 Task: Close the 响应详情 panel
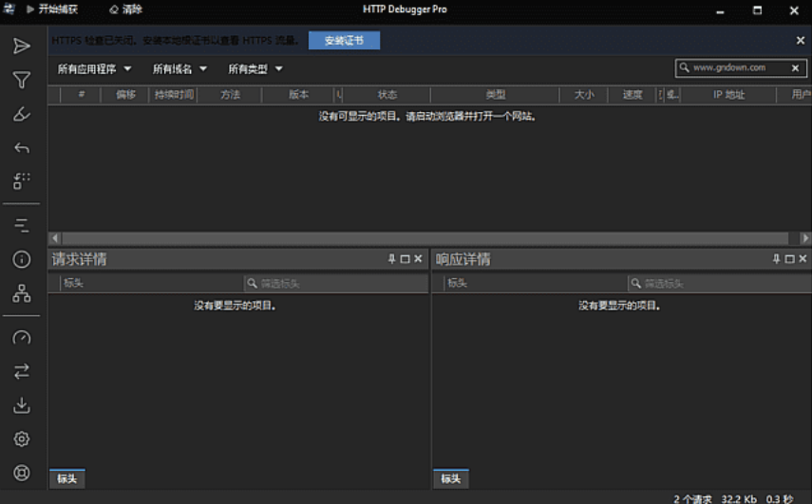(803, 259)
